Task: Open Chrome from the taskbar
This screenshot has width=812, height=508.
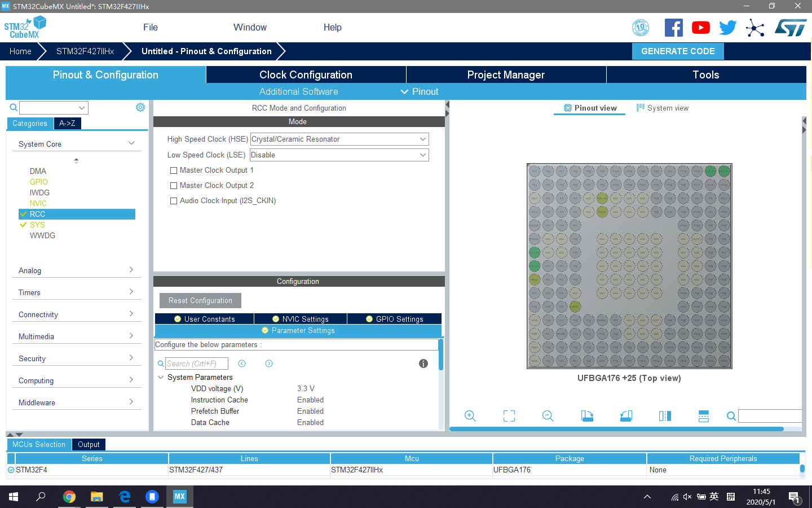Action: click(69, 497)
